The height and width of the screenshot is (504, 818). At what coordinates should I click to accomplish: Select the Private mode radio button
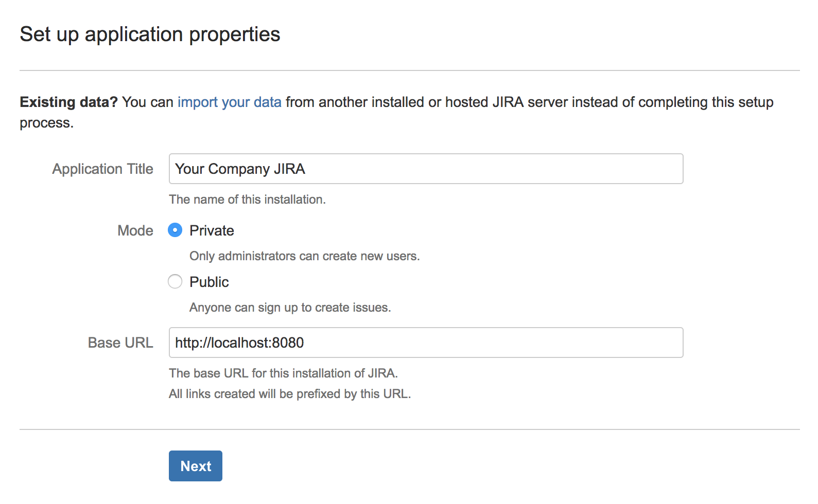[x=175, y=230]
